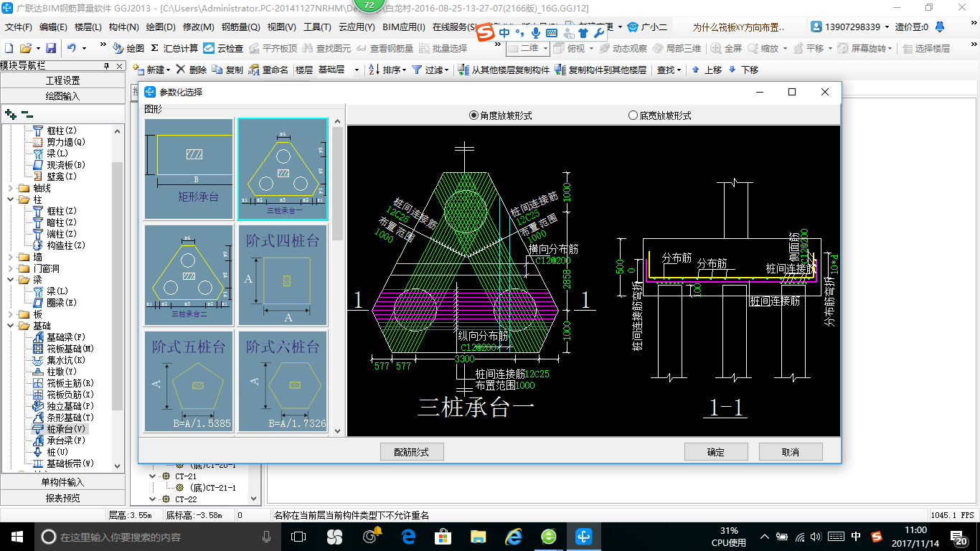Open the 构件(N) menu

pos(123,27)
